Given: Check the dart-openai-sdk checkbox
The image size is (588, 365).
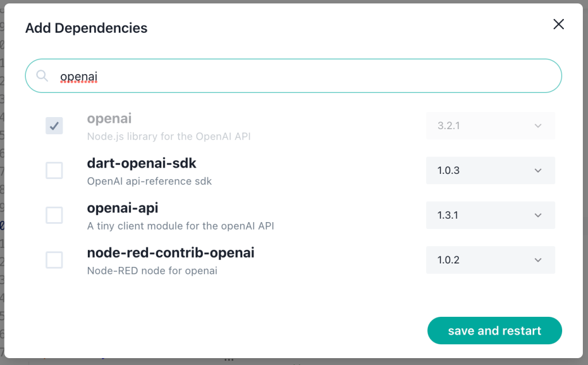Looking at the screenshot, I should click(x=54, y=170).
